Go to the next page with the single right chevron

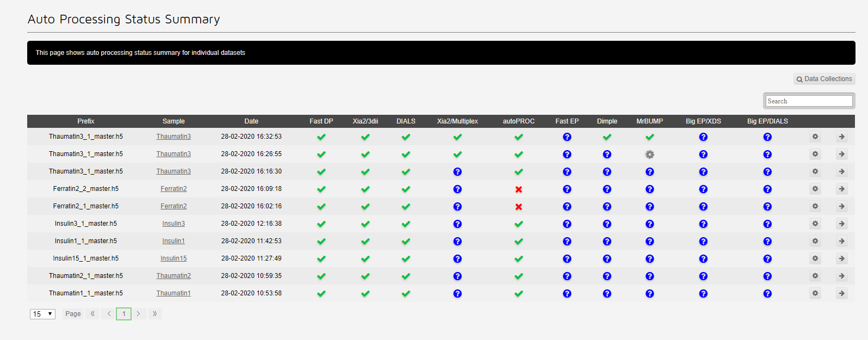tap(139, 314)
